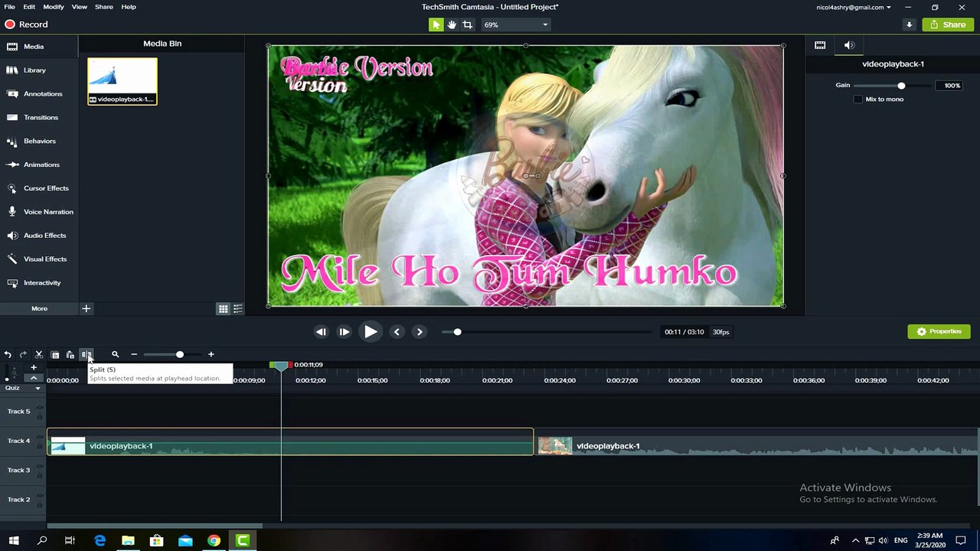Click the Paste icon in timeline toolbar

70,354
